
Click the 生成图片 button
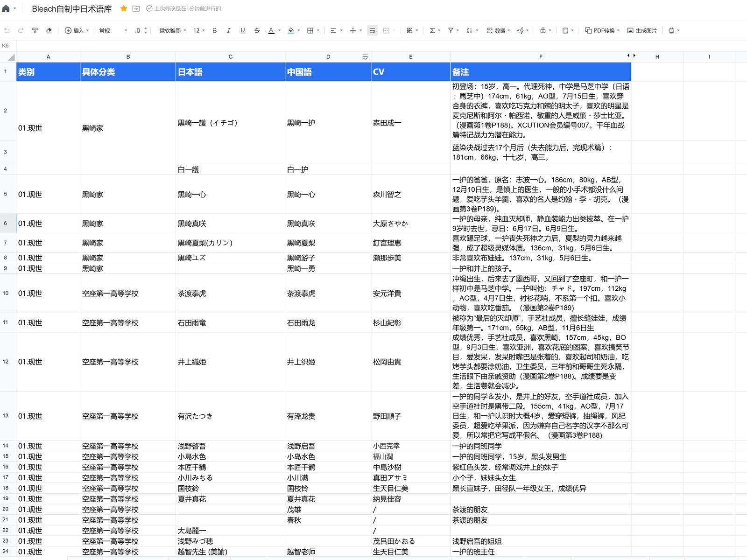coord(642,30)
